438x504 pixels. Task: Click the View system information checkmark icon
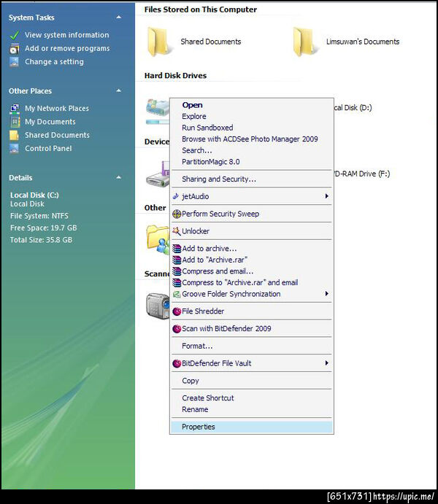click(x=14, y=35)
